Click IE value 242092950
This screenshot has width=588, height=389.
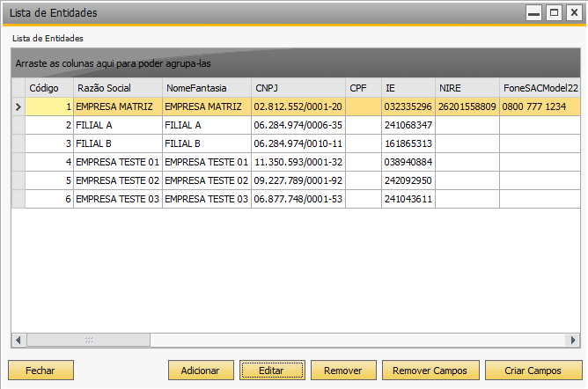click(x=408, y=180)
